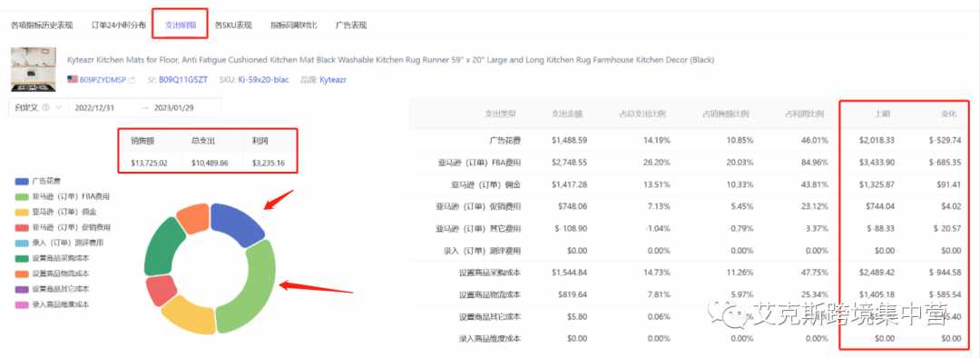
Task: Switch to the 订单24小时分布 tab
Action: pyautogui.click(x=119, y=25)
